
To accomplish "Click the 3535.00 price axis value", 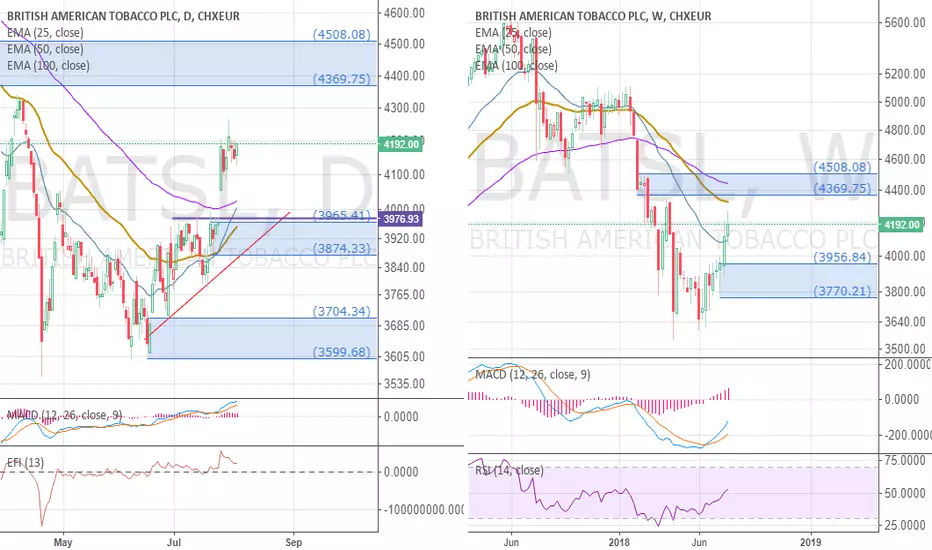I will click(x=404, y=384).
